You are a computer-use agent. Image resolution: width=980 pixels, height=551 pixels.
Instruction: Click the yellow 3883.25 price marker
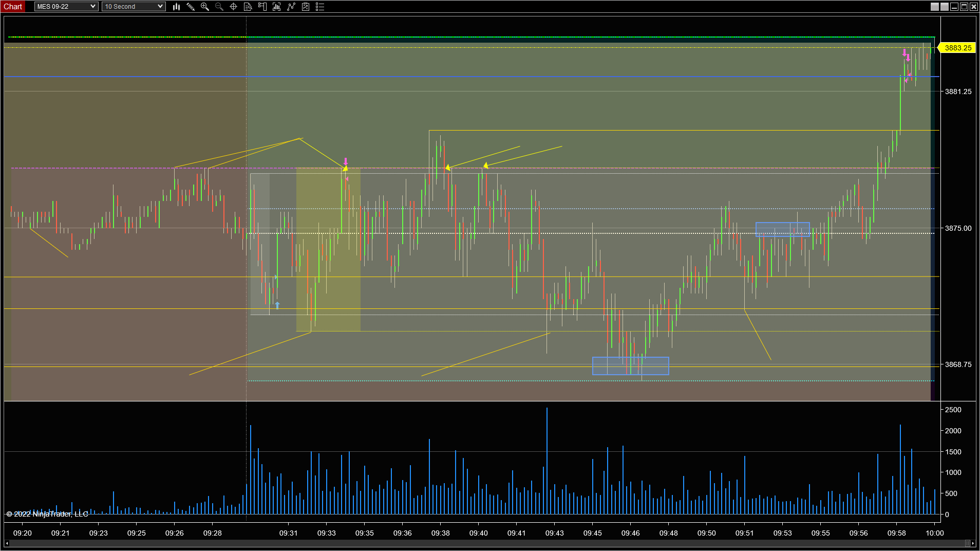point(957,48)
